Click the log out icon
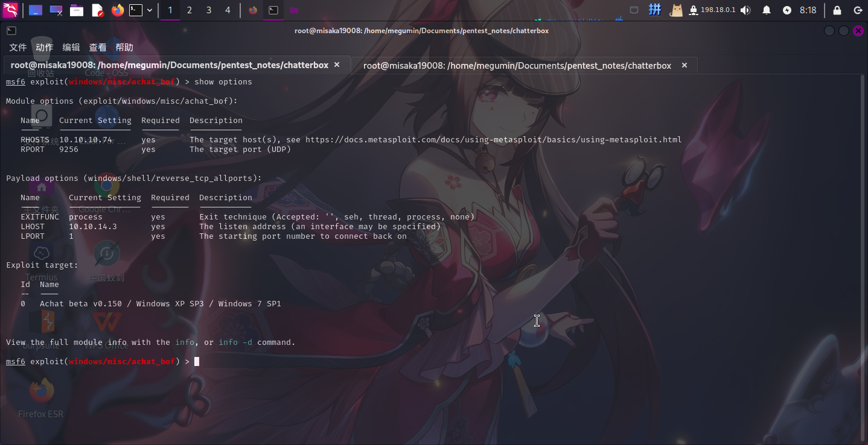868x445 pixels. pyautogui.click(x=858, y=10)
